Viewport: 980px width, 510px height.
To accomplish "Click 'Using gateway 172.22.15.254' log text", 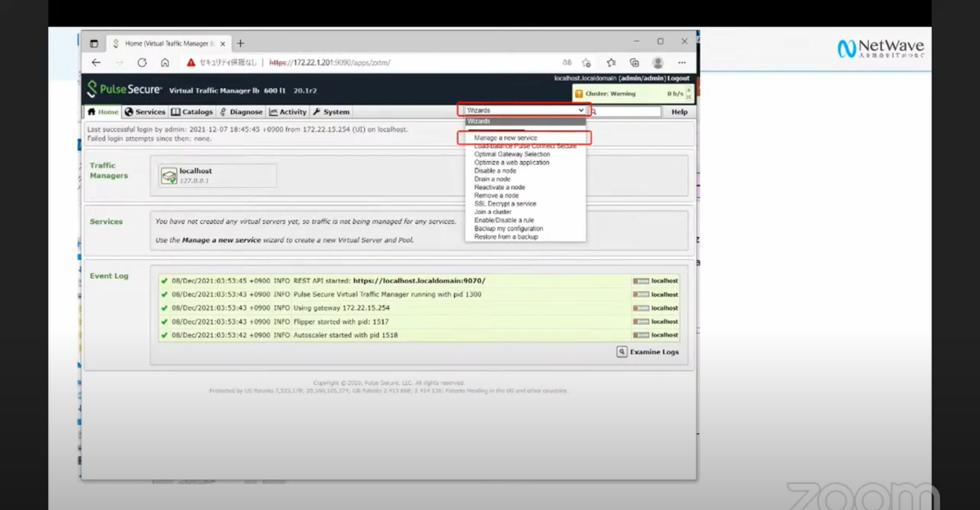I will coord(341,308).
